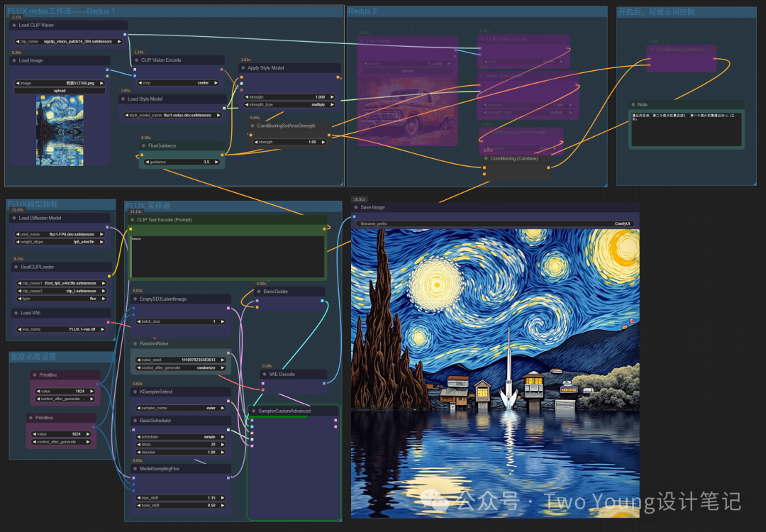Click the red VAE output port on Load VAE
Viewport: 766px width, 532px height.
(x=108, y=322)
